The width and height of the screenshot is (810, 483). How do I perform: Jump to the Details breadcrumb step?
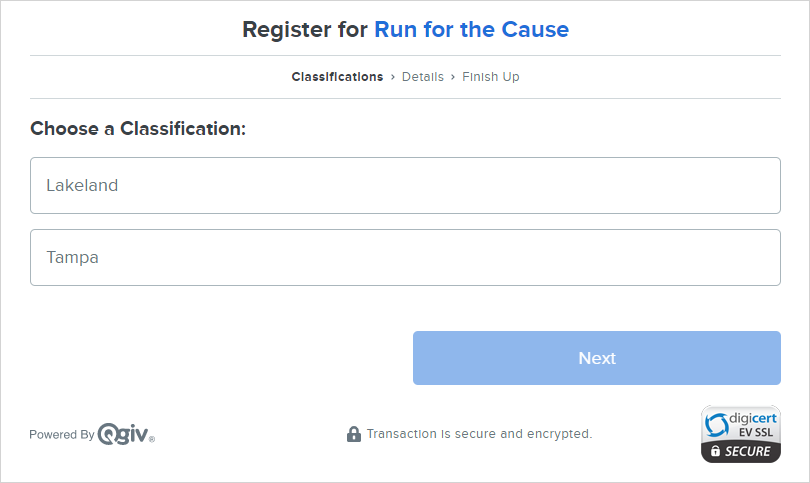click(423, 77)
